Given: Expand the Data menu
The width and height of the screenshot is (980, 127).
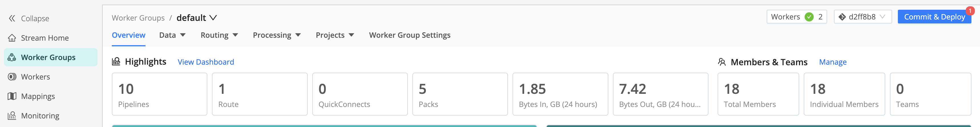Looking at the screenshot, I should click(x=172, y=35).
